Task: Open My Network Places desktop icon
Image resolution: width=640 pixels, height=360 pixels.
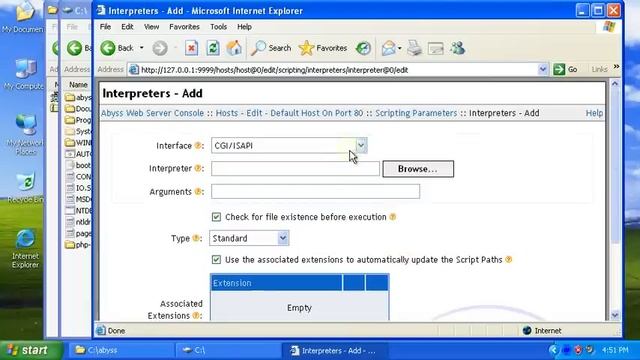Action: 25,135
